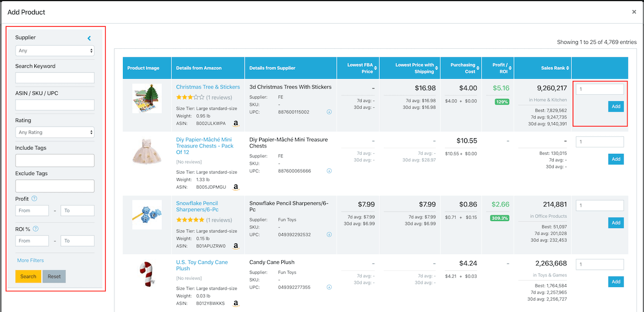Sort by Sales Rank column

[543, 68]
